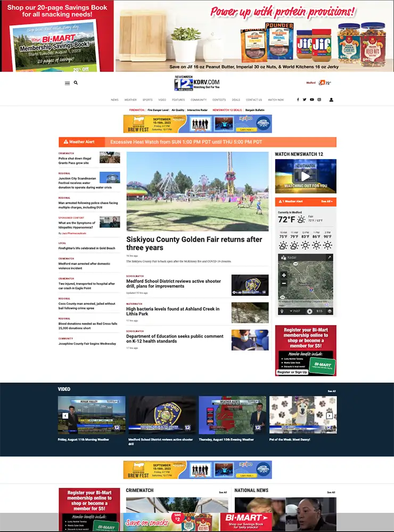Zoom out on radar map

pyautogui.click(x=284, y=284)
